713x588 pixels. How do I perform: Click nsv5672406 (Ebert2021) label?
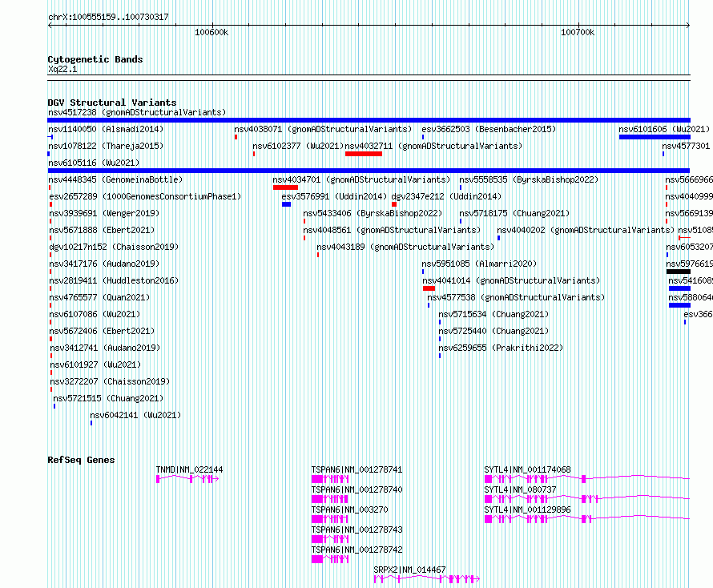coord(102,331)
